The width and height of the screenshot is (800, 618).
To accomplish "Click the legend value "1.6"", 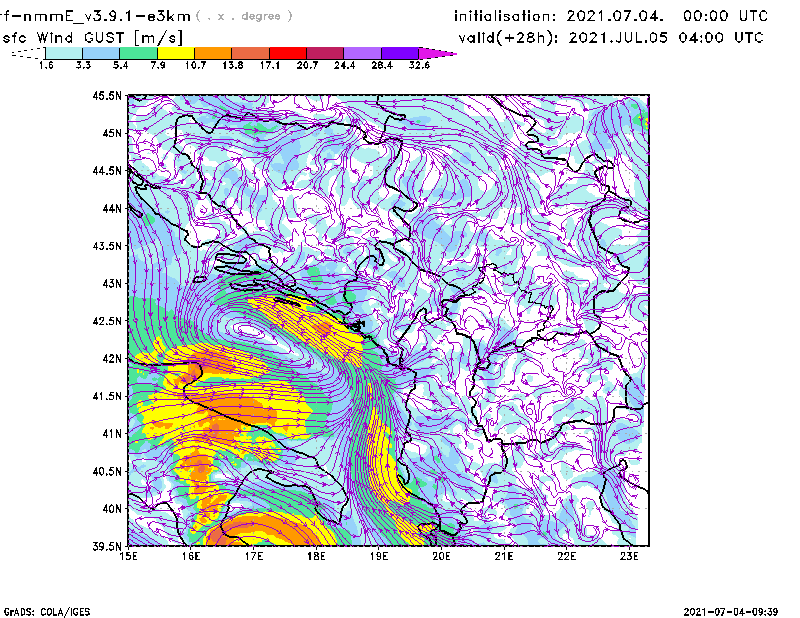I will point(46,65).
